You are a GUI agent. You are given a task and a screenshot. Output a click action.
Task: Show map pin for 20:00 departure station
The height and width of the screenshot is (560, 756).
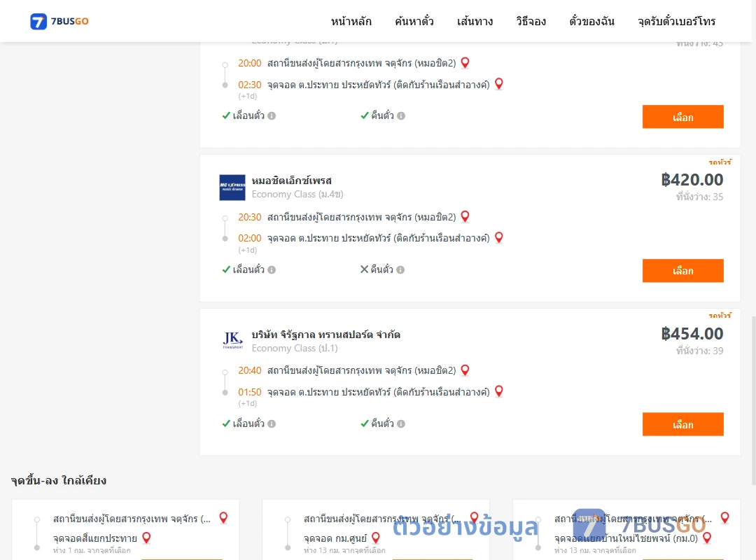[465, 63]
